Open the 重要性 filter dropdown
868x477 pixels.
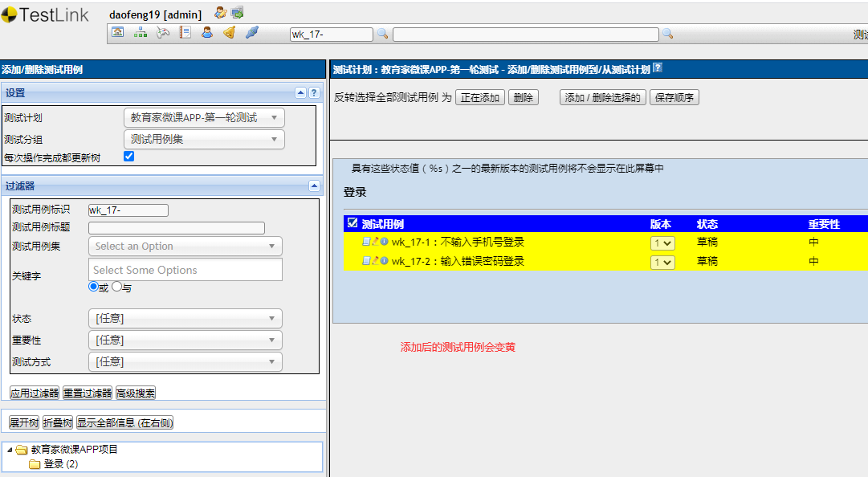coord(185,340)
